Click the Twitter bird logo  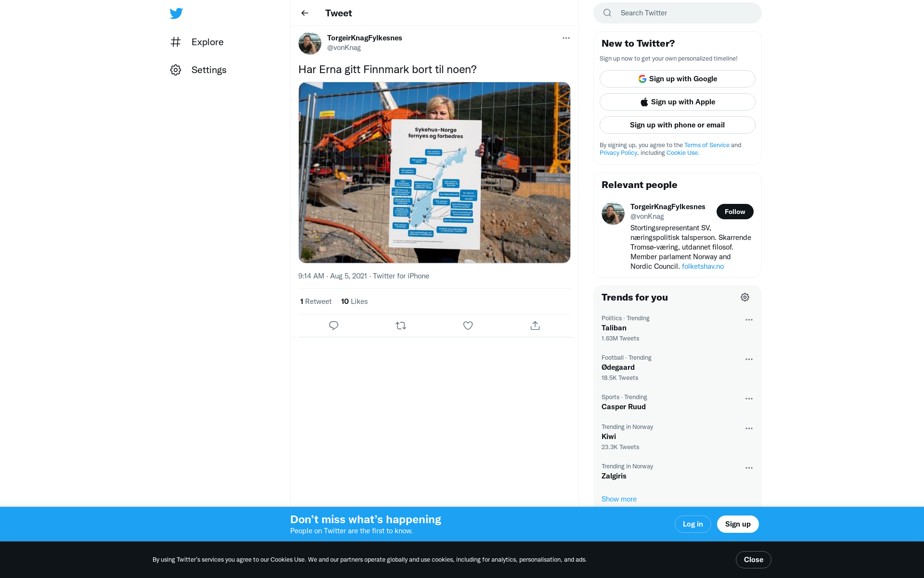(x=176, y=13)
